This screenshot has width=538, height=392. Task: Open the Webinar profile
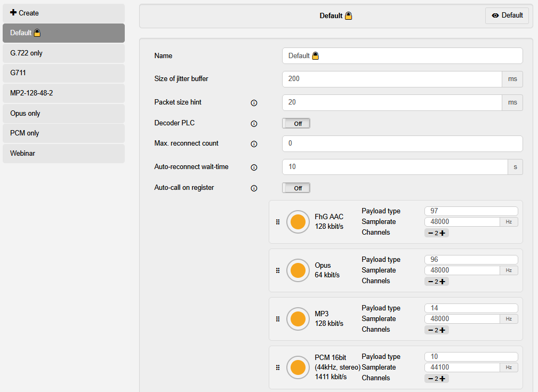tap(63, 154)
